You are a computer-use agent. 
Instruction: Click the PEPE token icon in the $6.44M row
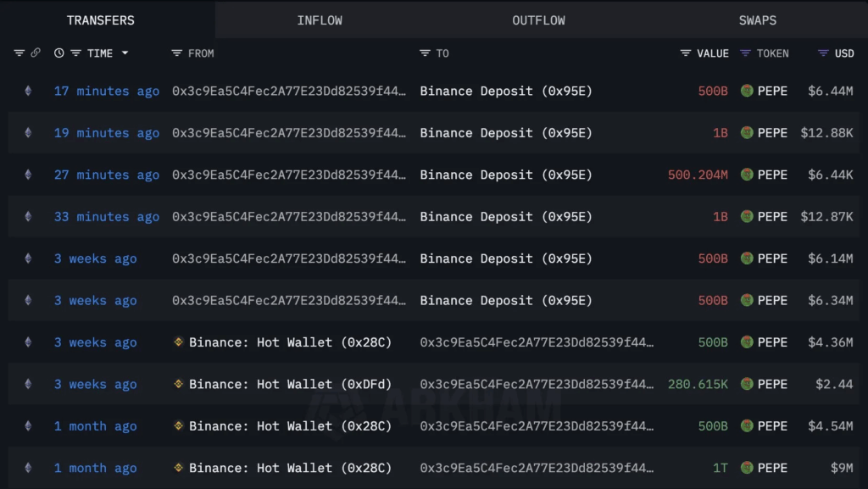(x=747, y=91)
